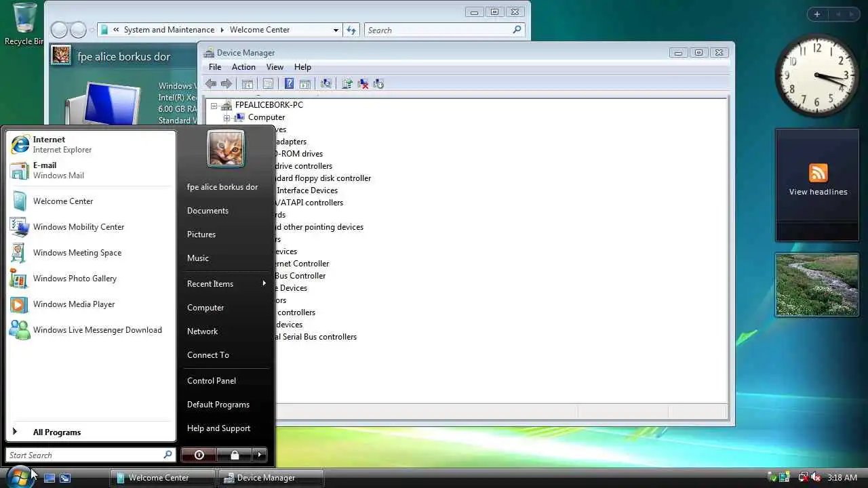Open Help menu in Device Manager
Viewport: 868px width, 488px height.
[x=302, y=67]
